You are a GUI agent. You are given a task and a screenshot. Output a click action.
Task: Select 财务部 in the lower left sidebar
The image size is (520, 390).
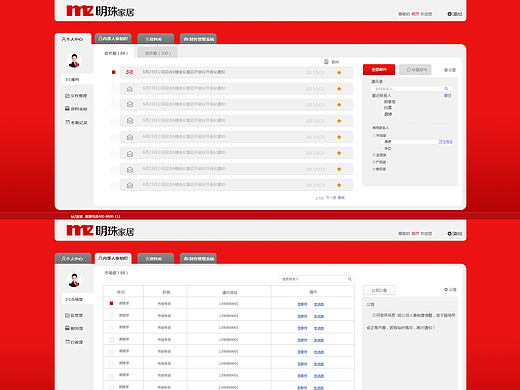(x=74, y=328)
